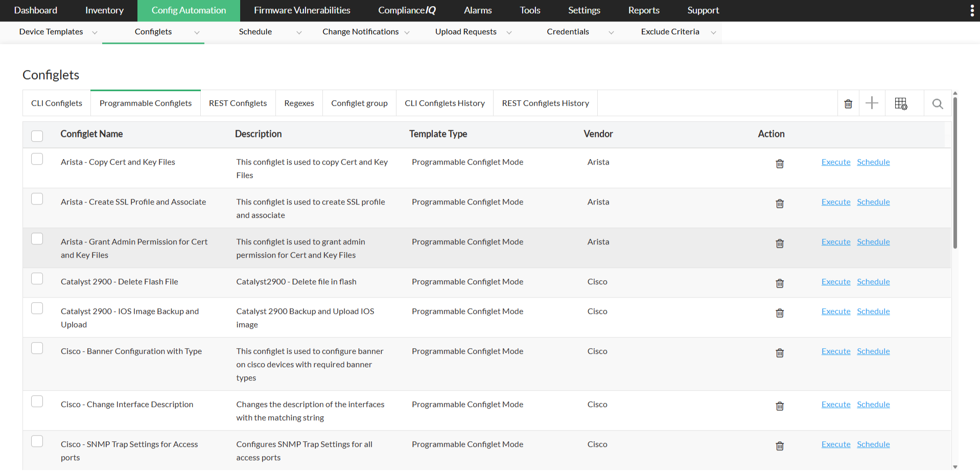Switch to CLI Configlets tab
Image resolution: width=980 pixels, height=473 pixels.
click(x=57, y=103)
